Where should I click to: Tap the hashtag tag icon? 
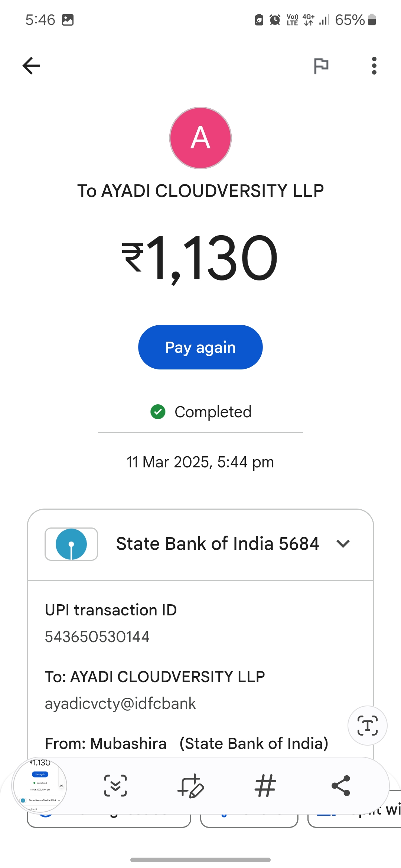(265, 786)
